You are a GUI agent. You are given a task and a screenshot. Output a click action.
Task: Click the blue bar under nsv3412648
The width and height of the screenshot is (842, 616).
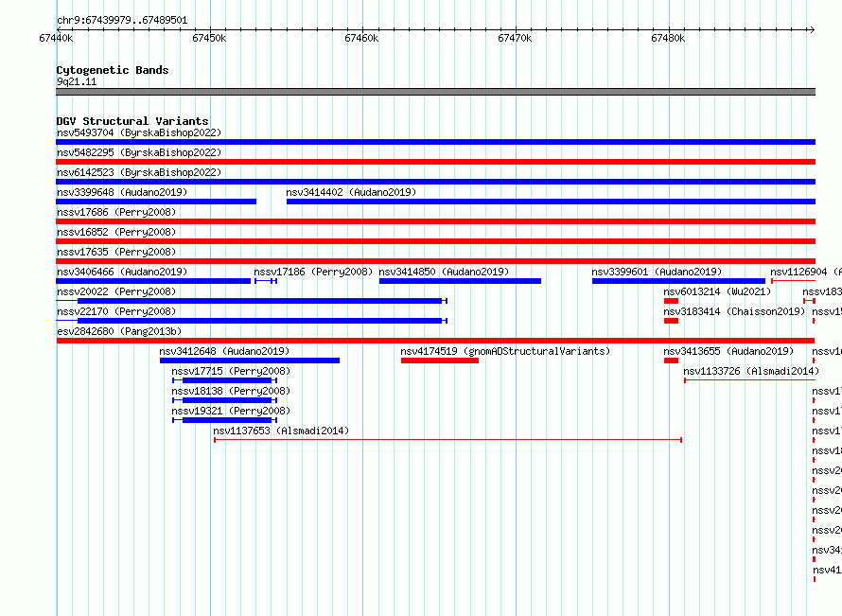pos(250,361)
